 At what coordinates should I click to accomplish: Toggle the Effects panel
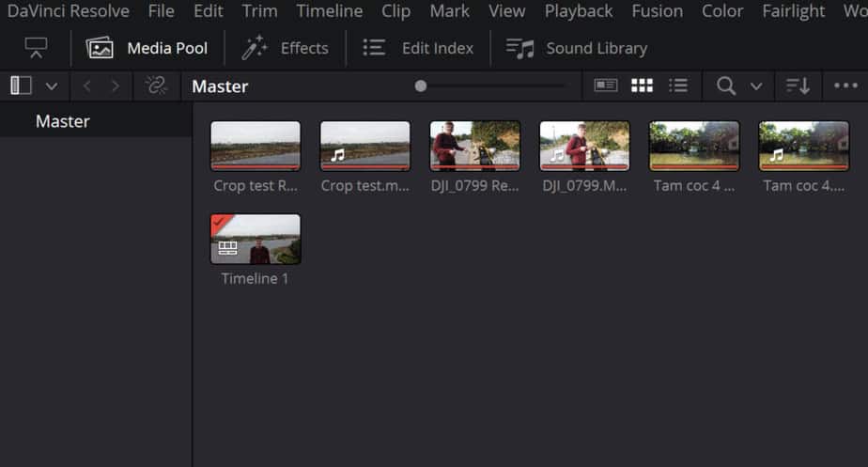[x=285, y=48]
